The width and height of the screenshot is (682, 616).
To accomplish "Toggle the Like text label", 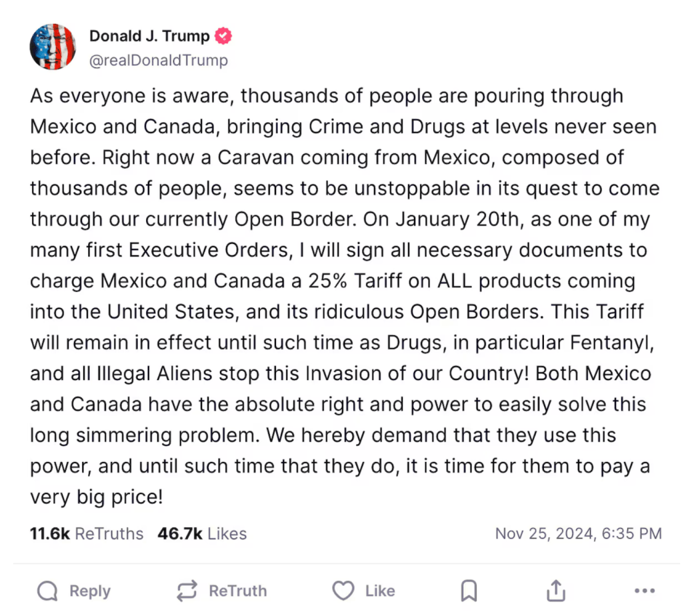I will (380, 591).
